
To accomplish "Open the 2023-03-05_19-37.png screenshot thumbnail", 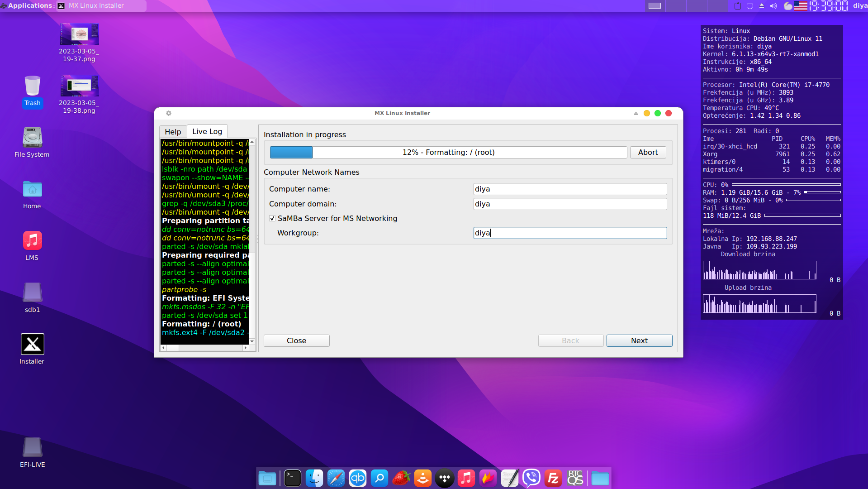I will click(79, 43).
